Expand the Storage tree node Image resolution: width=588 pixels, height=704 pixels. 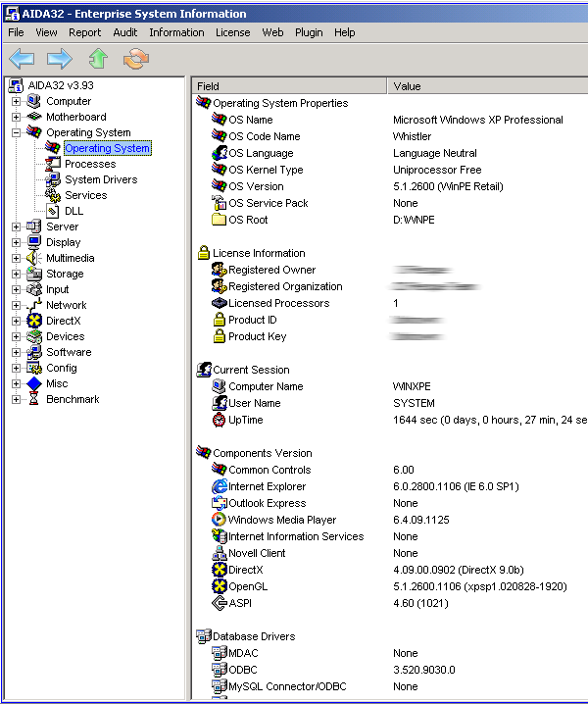16,275
